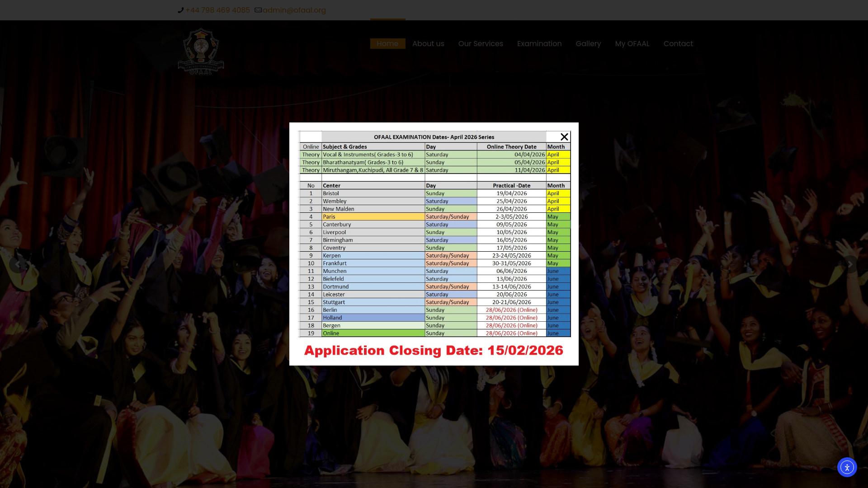The width and height of the screenshot is (868, 488).
Task: Open the Home menu item
Action: click(387, 43)
